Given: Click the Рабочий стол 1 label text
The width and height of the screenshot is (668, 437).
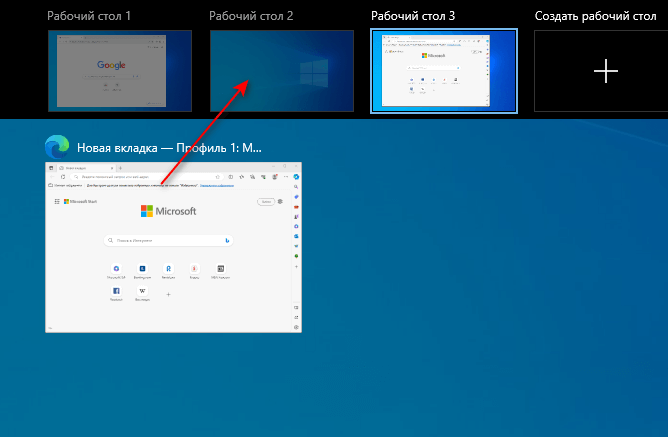Looking at the screenshot, I should 89,16.
